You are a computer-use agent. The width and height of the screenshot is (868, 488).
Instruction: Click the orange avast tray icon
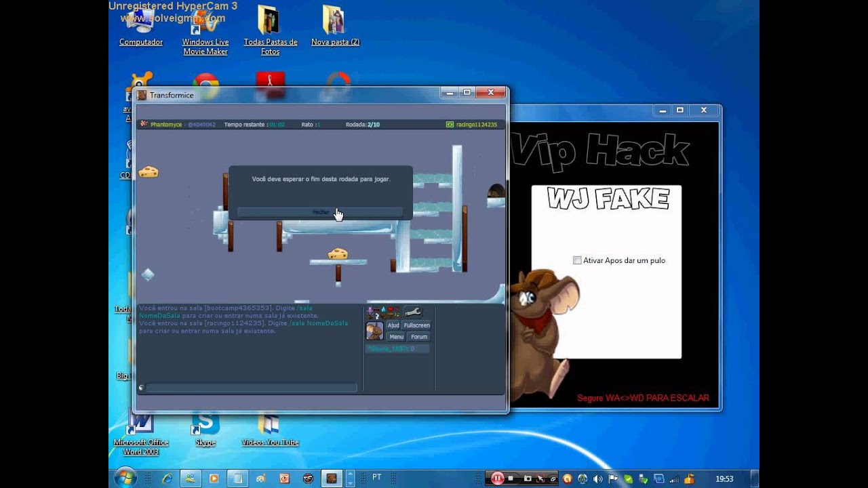[568, 479]
